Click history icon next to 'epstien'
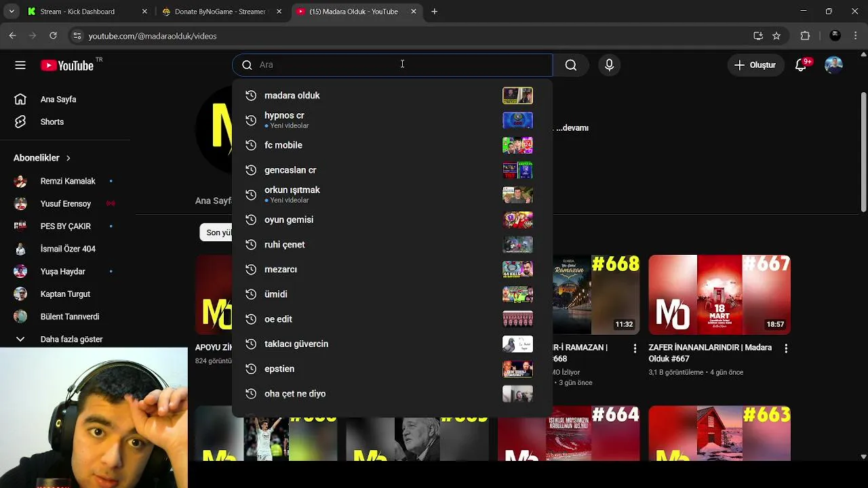Image resolution: width=868 pixels, height=488 pixels. (251, 369)
